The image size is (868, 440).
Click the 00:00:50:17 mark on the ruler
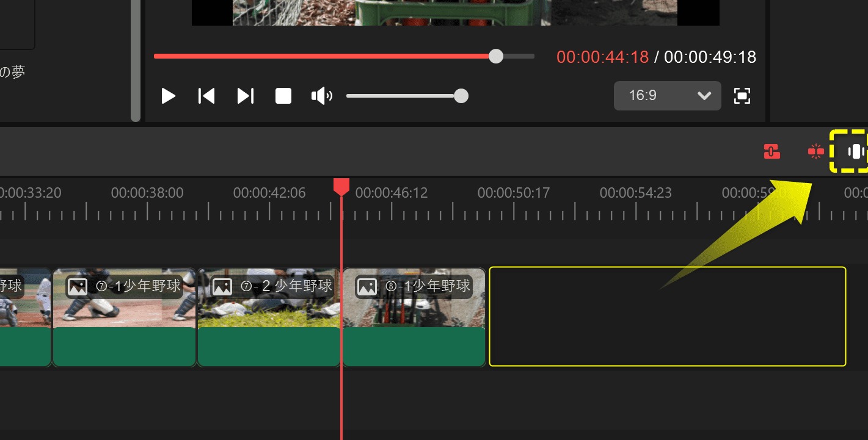pos(514,193)
